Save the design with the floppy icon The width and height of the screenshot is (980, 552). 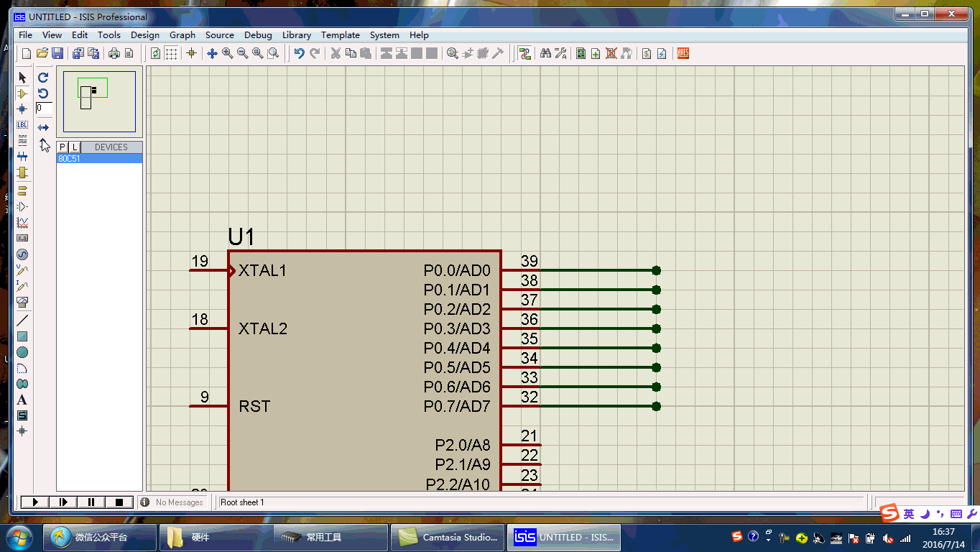[57, 53]
